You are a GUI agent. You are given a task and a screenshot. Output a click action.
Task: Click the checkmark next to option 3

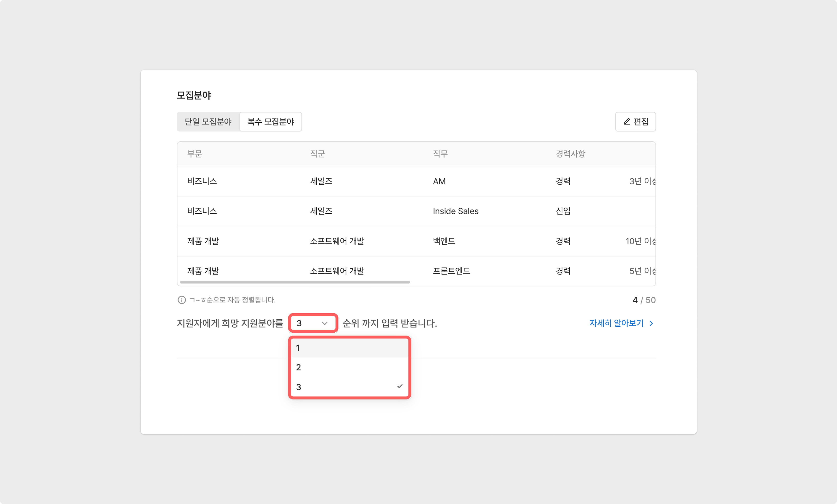[400, 386]
